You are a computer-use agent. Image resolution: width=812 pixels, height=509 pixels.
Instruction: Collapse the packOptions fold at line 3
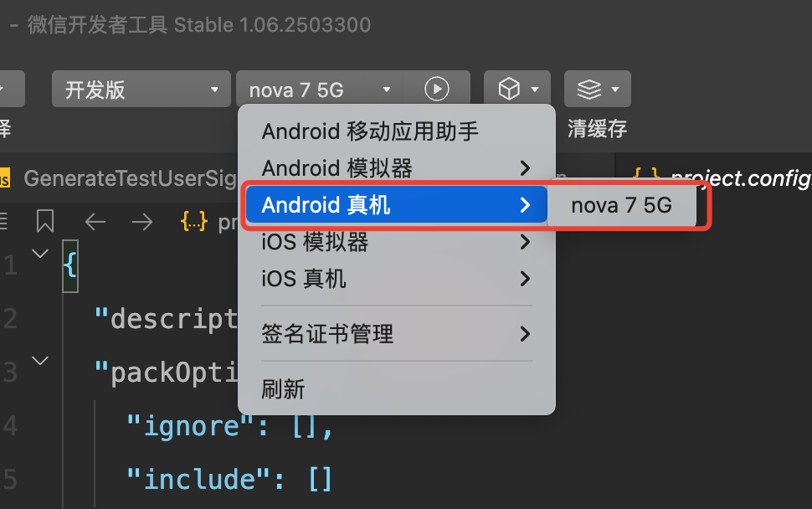click(x=40, y=360)
